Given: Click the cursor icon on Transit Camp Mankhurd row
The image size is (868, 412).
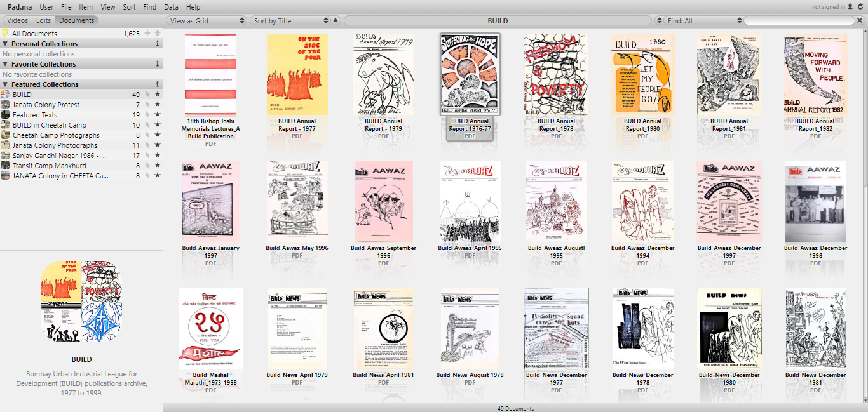Looking at the screenshot, I should [x=147, y=166].
